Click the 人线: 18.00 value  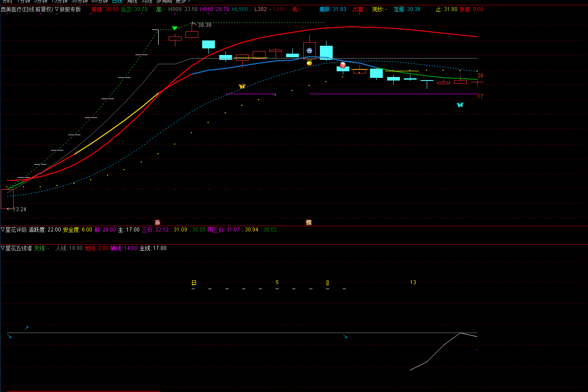69,248
